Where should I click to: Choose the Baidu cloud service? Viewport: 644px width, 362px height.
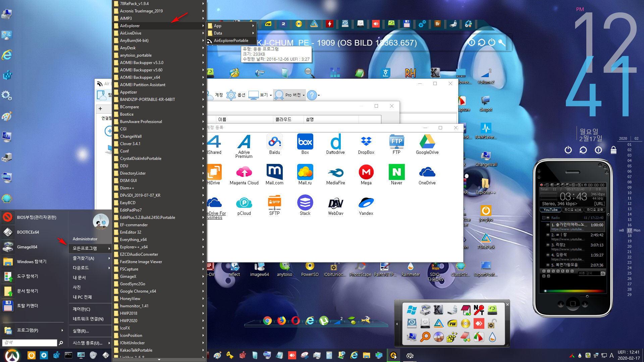pyautogui.click(x=274, y=144)
